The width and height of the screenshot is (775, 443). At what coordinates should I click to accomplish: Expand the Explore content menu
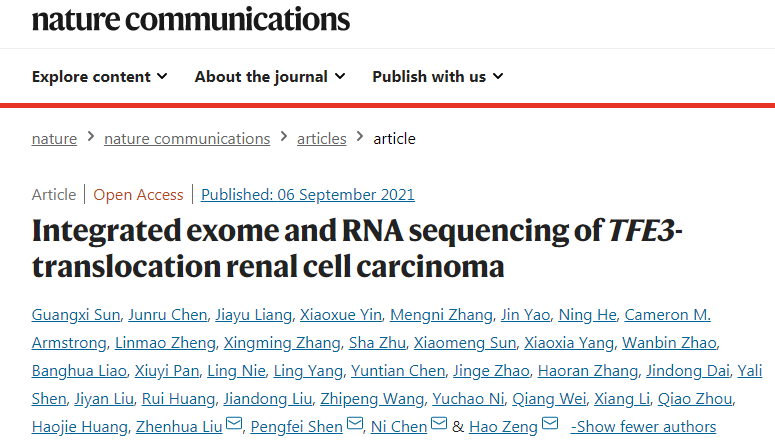(x=99, y=77)
